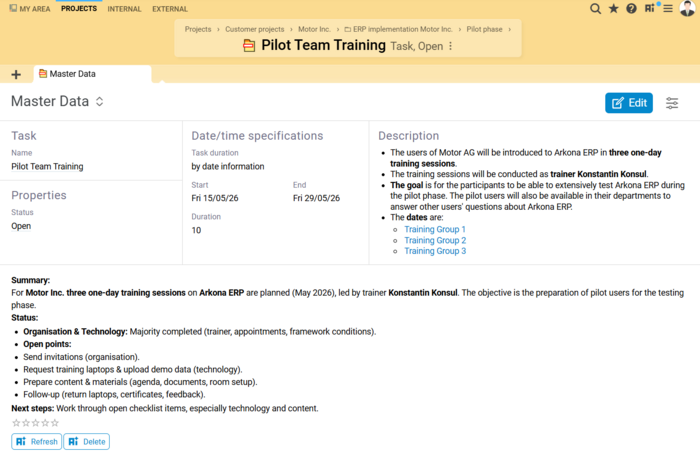Screen dimensions: 700x455
Task: Expand breadcrumb chevron after Motor Inc.
Action: tap(338, 29)
